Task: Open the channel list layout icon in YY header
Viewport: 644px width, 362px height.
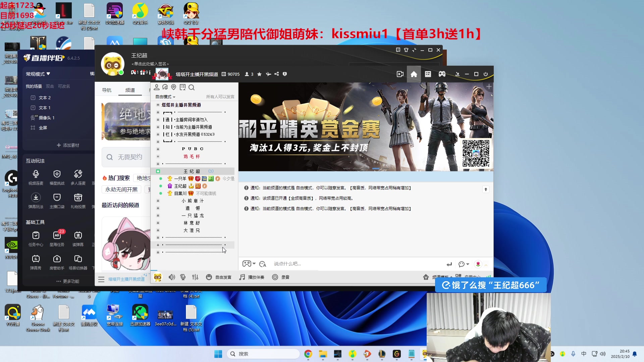Action: tap(428, 74)
